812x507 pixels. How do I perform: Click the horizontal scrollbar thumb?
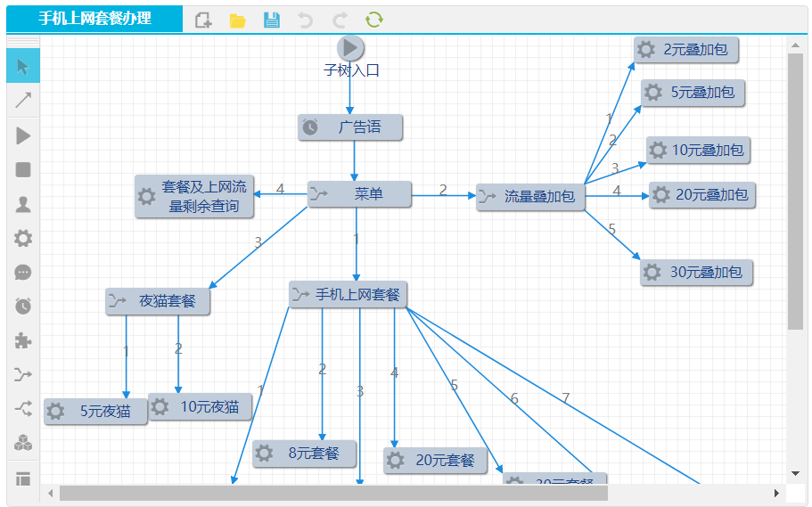point(333,493)
